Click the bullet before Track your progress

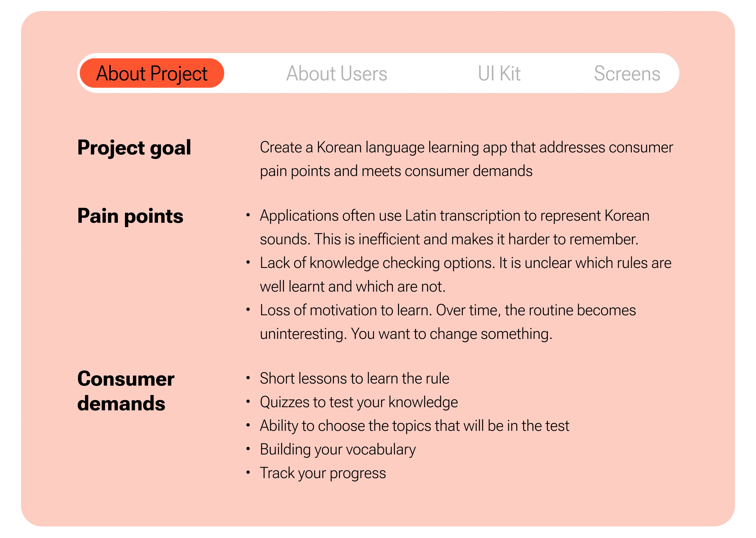(x=248, y=472)
